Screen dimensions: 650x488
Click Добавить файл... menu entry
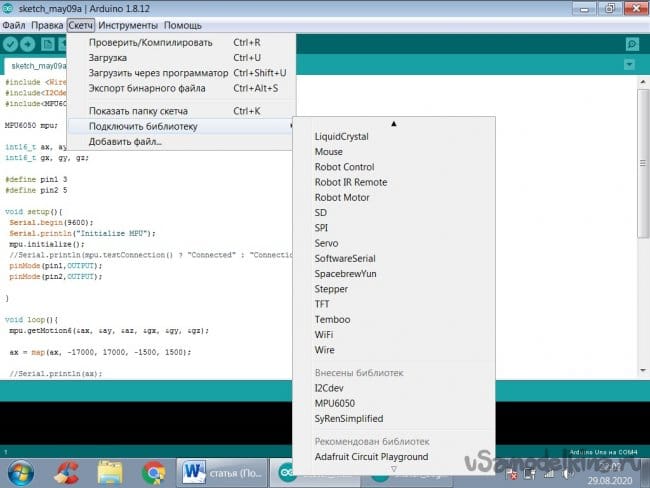click(125, 141)
